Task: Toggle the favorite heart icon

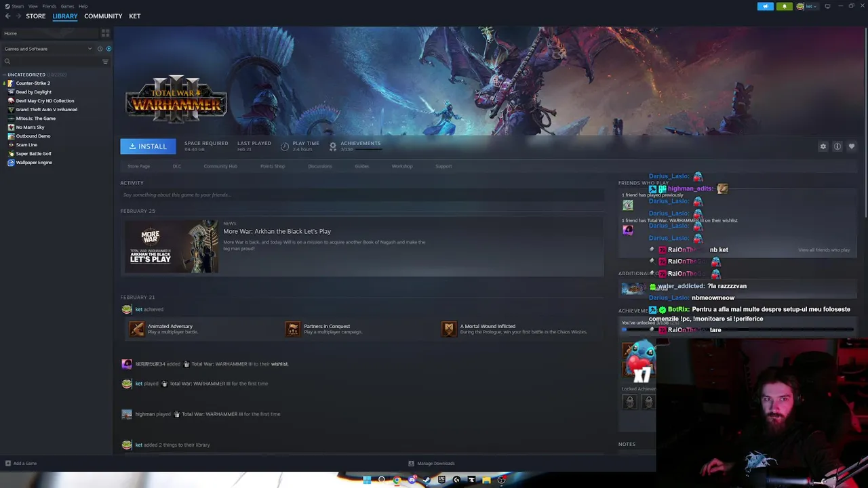Action: pos(852,146)
